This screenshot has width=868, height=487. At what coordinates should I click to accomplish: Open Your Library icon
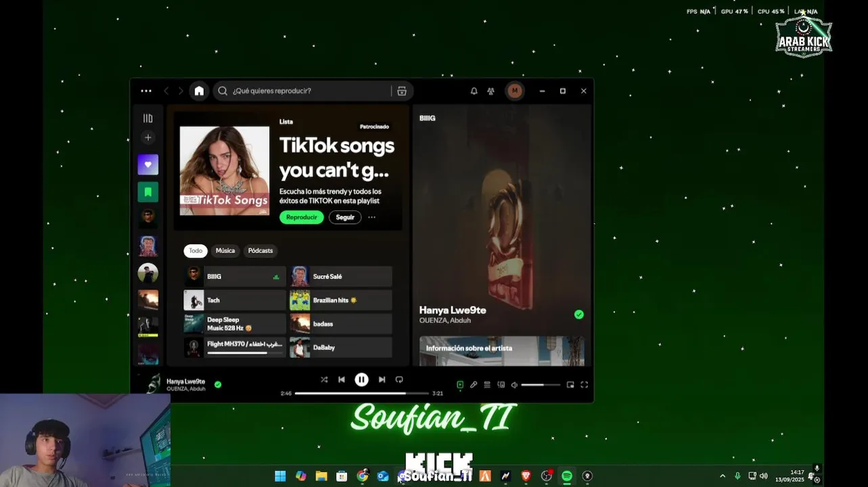[x=147, y=118]
